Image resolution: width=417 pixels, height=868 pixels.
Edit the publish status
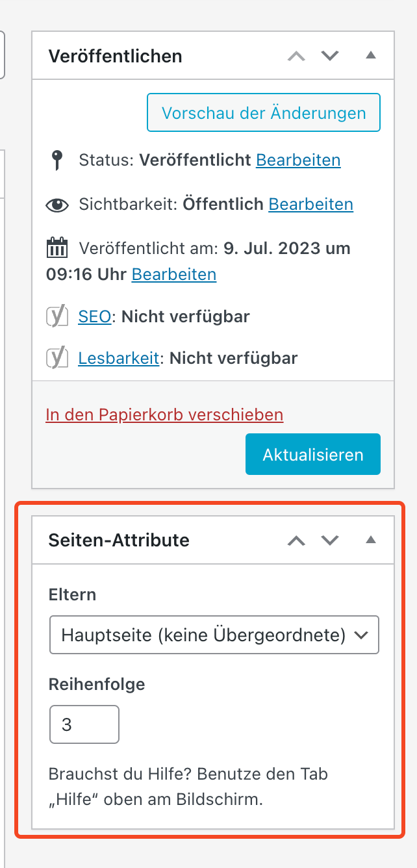point(298,160)
